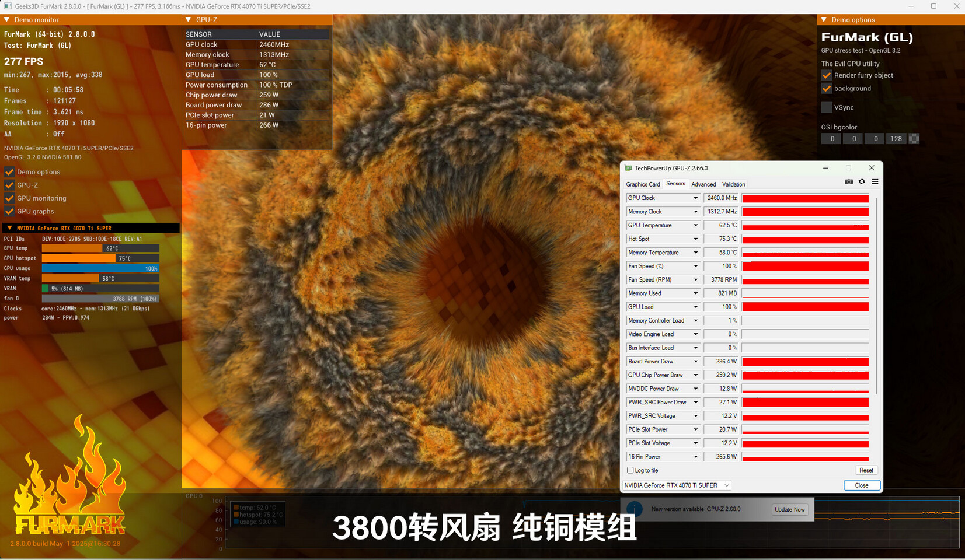Open the Advanced tab in GPU-Z

point(703,184)
